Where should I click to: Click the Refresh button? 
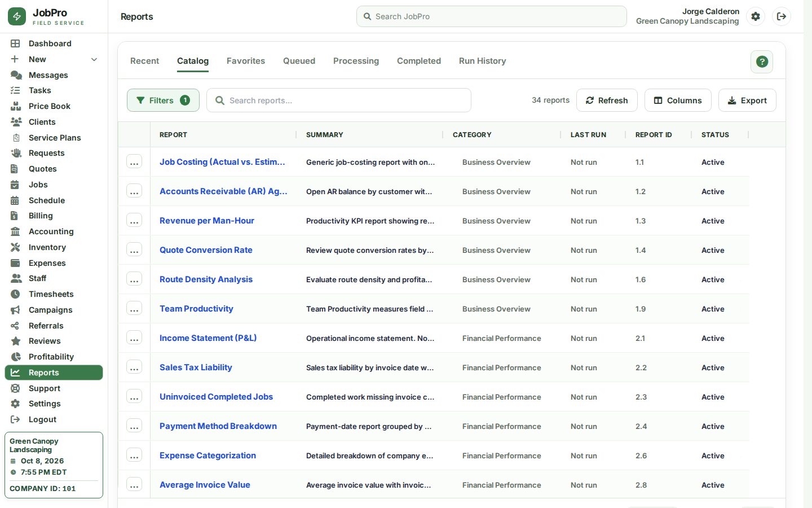click(607, 100)
